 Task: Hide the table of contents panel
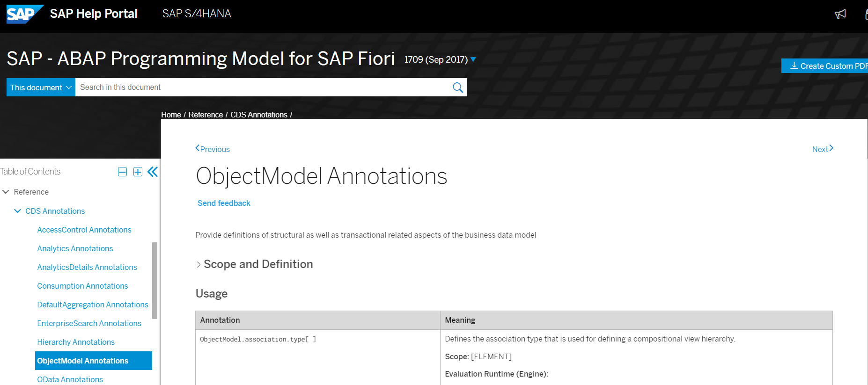(x=153, y=172)
